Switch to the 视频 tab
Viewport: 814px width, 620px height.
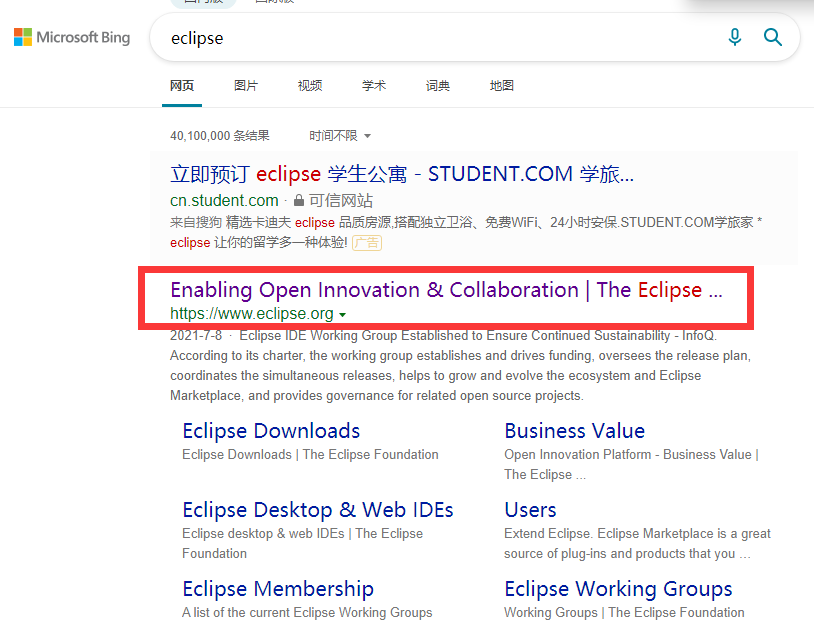pos(310,86)
